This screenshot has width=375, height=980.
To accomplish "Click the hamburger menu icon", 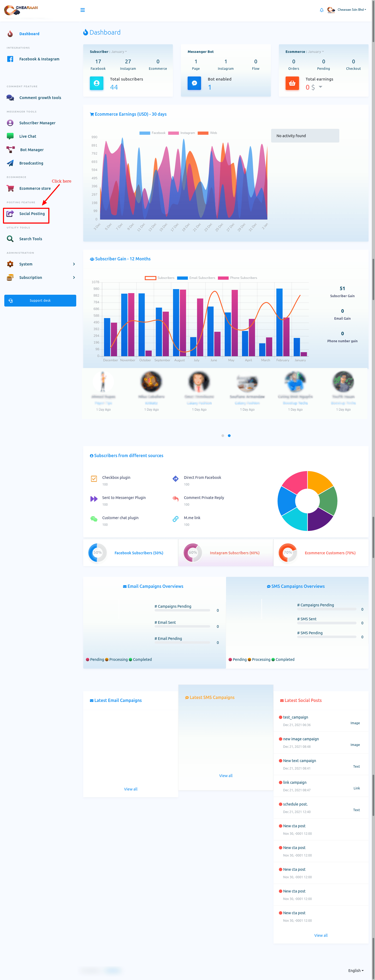I will point(82,10).
